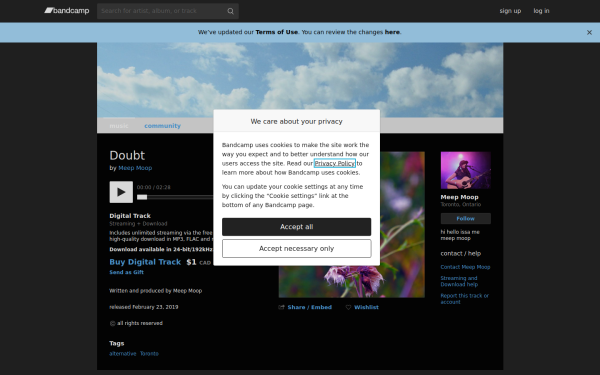
Task: Open the Share / Embed link
Action: tap(310, 307)
